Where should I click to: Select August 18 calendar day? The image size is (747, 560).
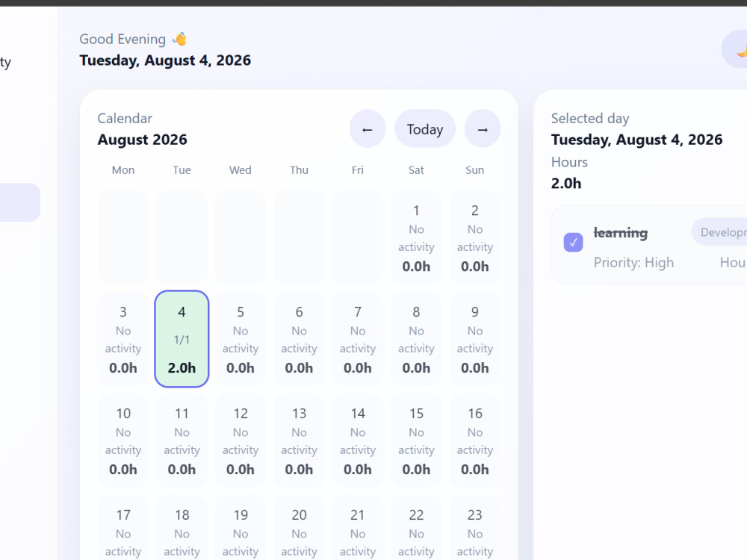(182, 528)
